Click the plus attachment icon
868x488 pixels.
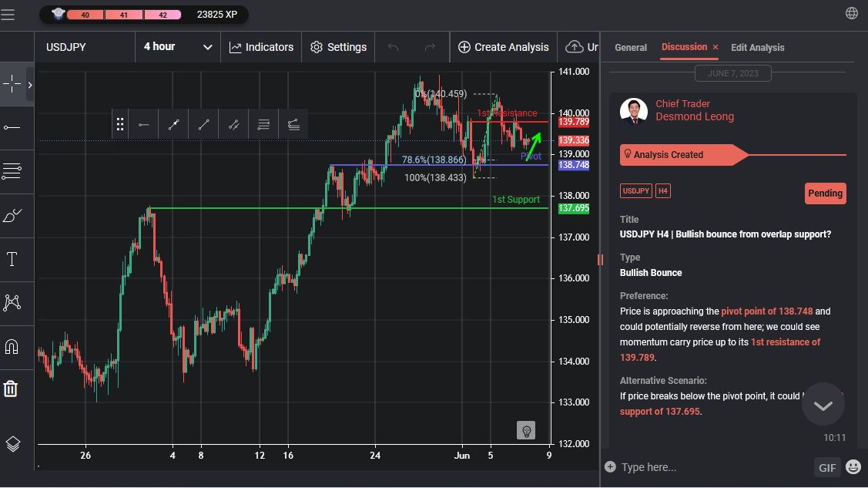[x=610, y=467]
